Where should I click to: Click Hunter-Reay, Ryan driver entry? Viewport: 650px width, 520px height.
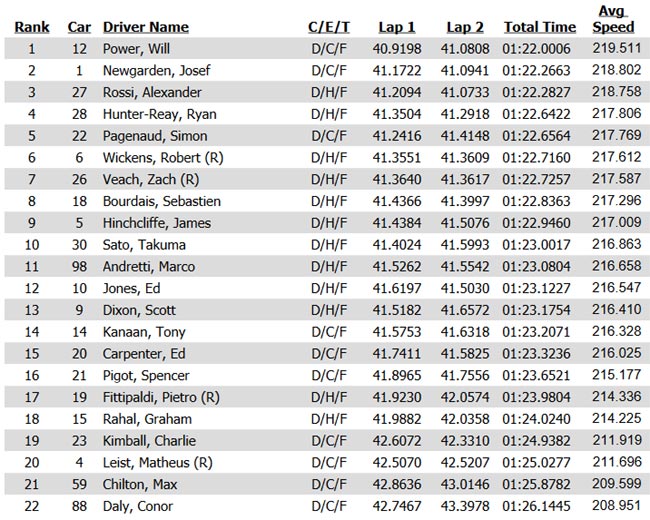160,114
